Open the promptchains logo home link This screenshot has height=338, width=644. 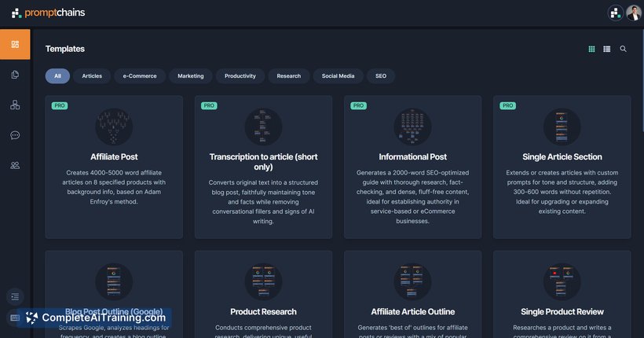[48, 13]
